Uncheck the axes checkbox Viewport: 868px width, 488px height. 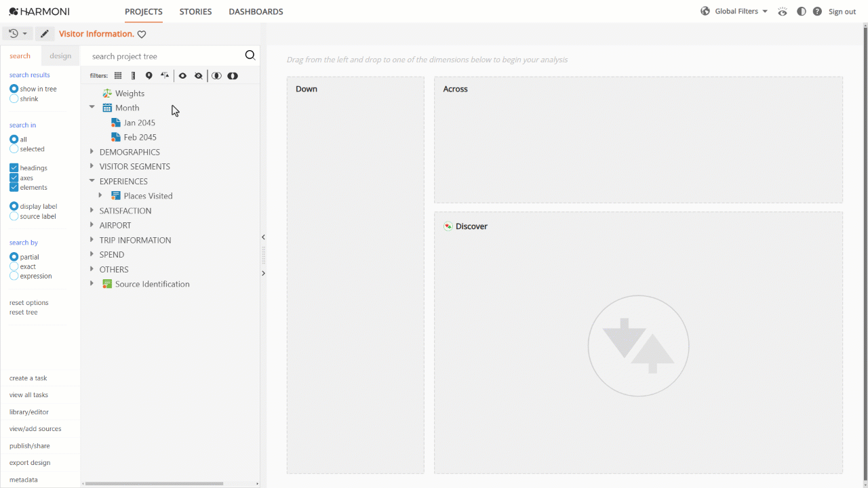(14, 178)
